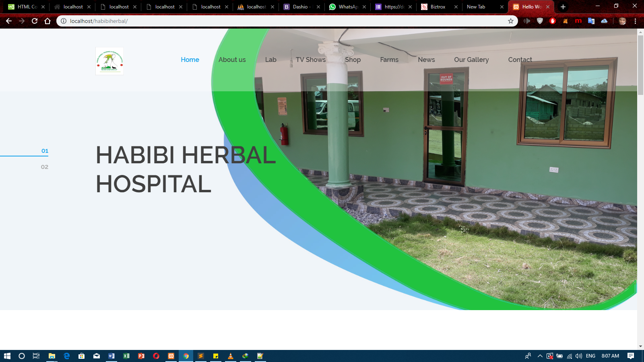644x362 pixels.
Task: Bookmark this page with the star icon
Action: click(x=511, y=21)
